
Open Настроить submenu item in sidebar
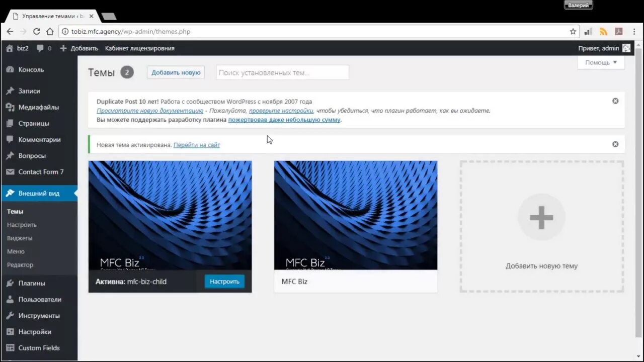(x=22, y=225)
